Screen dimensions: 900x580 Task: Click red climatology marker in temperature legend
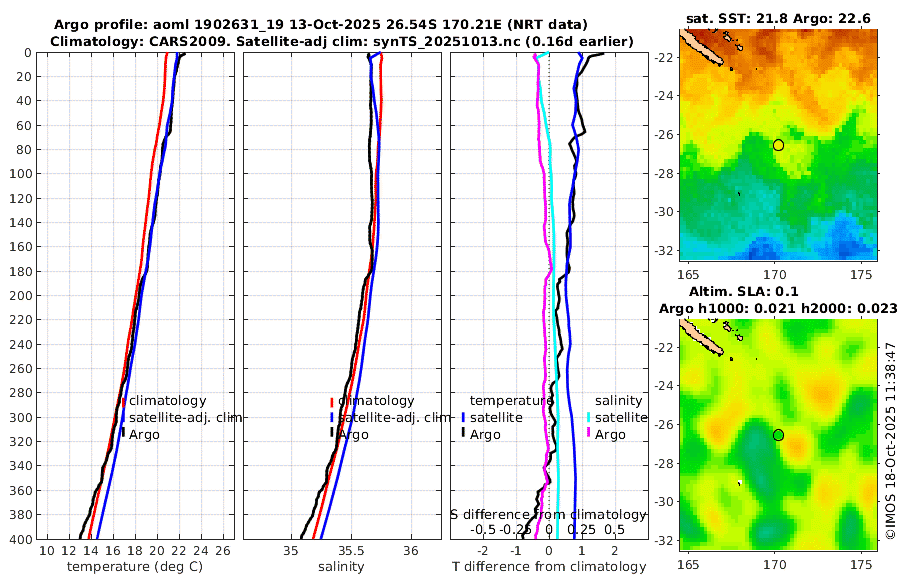coord(123,402)
